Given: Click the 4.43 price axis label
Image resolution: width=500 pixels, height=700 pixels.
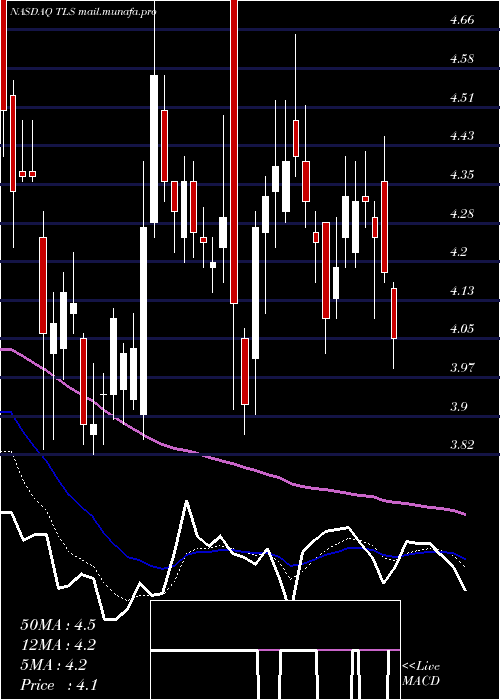Looking at the screenshot, I should pos(462,136).
